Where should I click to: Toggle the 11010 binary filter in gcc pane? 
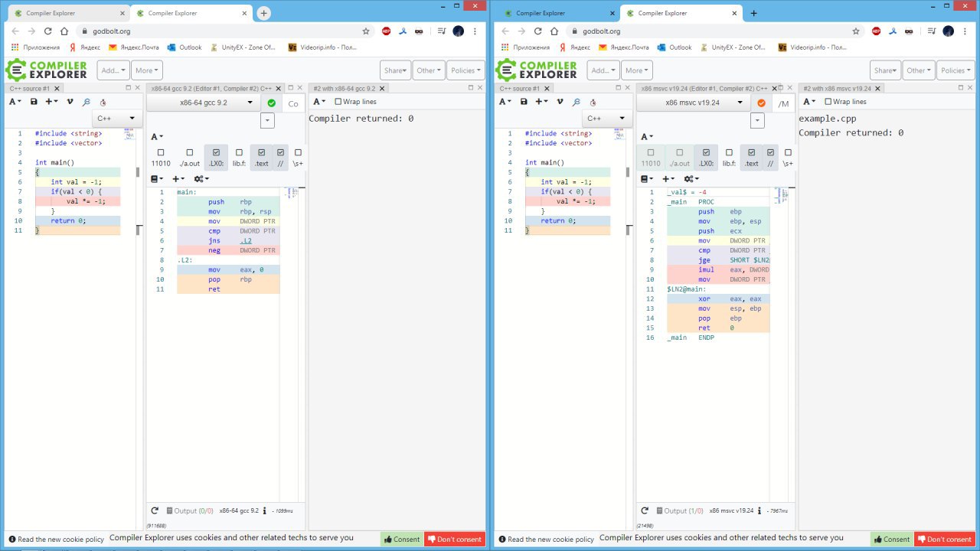point(161,158)
